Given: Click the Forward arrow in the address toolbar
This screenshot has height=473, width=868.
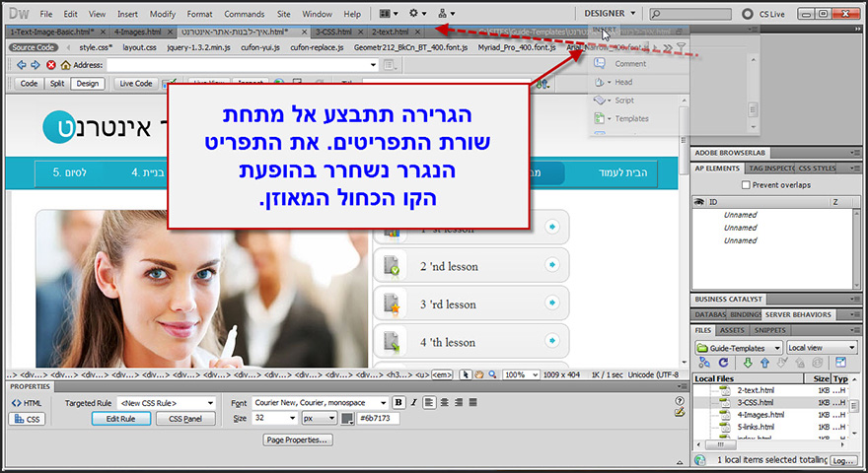Looking at the screenshot, I should pos(36,65).
